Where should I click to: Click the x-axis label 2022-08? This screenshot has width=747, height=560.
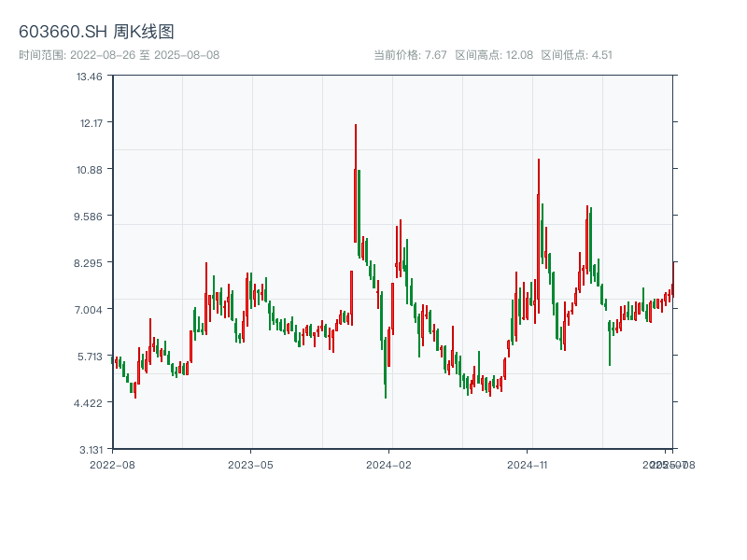pos(112,465)
